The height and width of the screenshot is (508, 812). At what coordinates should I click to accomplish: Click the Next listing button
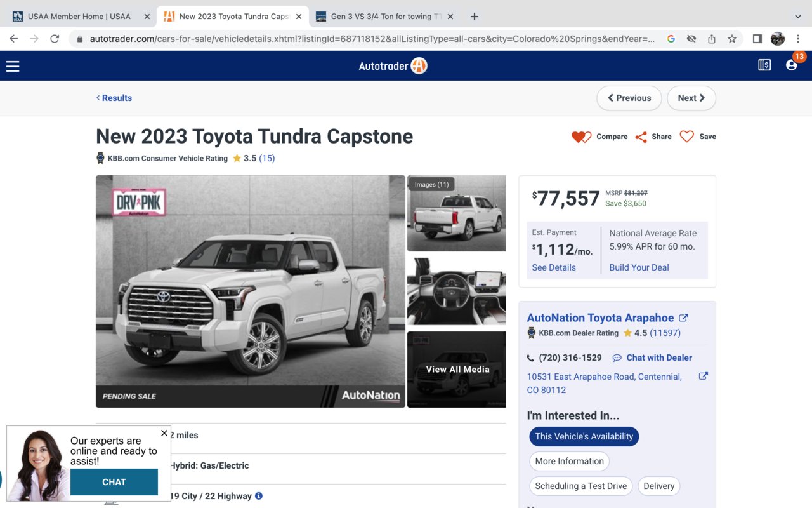coord(691,98)
